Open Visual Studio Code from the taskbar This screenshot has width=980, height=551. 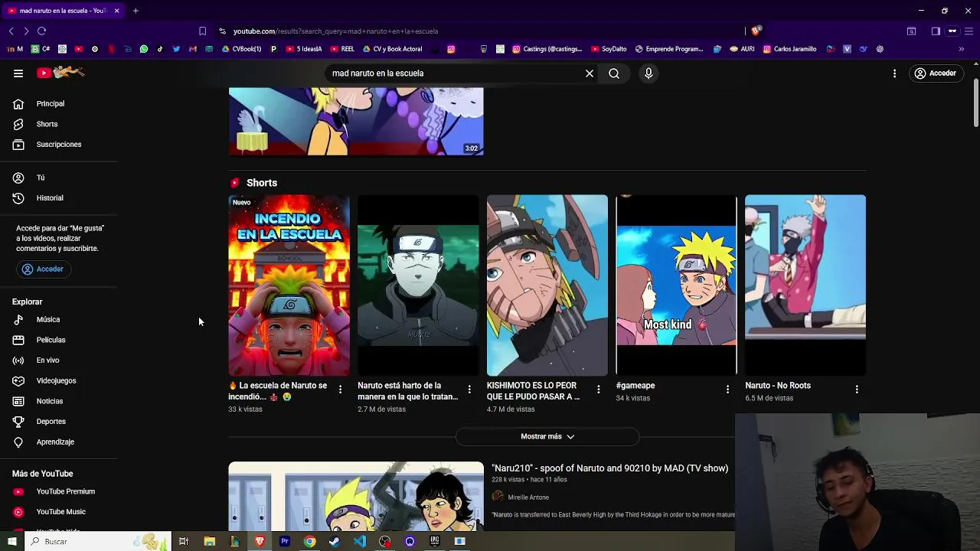(x=360, y=542)
